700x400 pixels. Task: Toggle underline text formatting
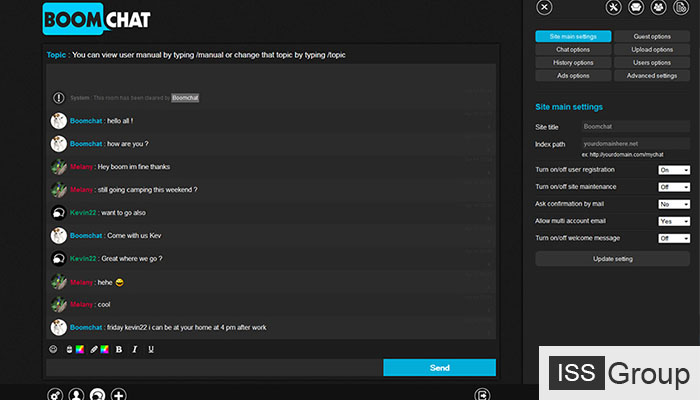[151, 350]
